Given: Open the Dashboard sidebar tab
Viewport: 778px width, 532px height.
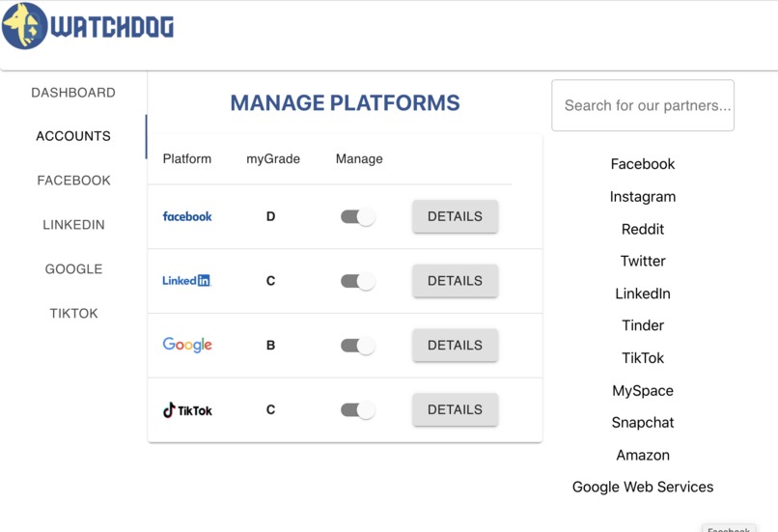Looking at the screenshot, I should (73, 93).
